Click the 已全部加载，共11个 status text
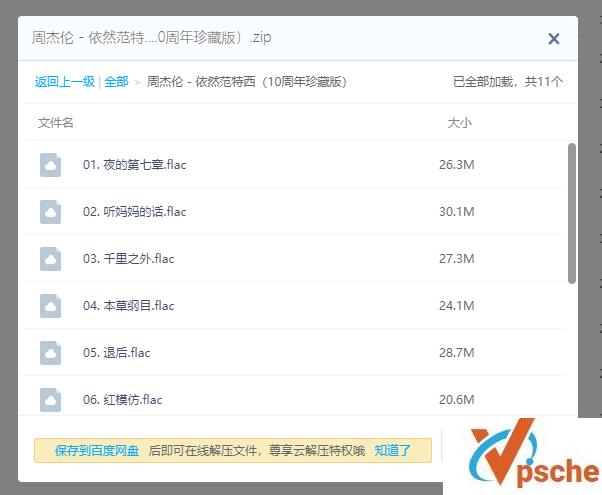The width and height of the screenshot is (602, 495). pos(508,82)
